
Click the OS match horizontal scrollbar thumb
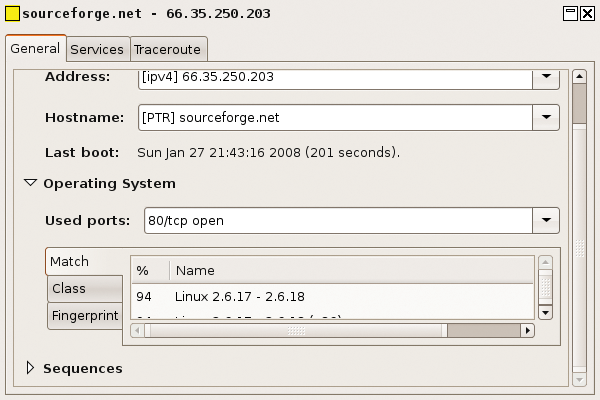click(296, 330)
